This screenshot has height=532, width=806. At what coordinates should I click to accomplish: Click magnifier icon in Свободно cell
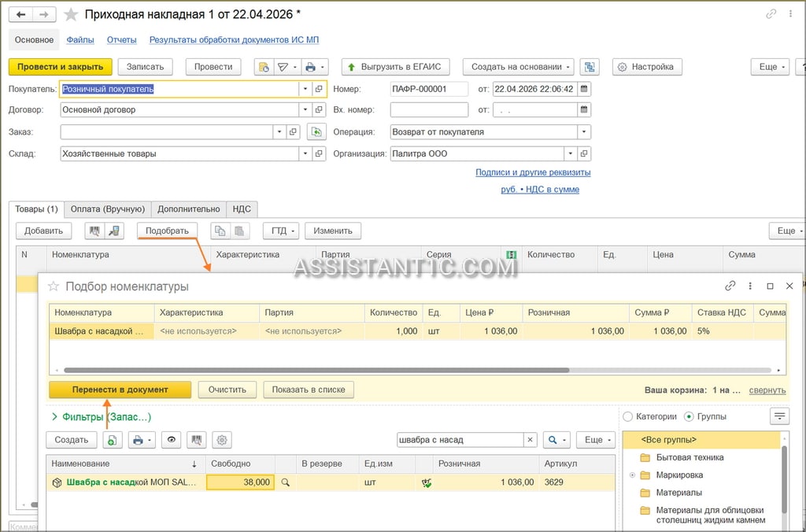click(x=285, y=482)
